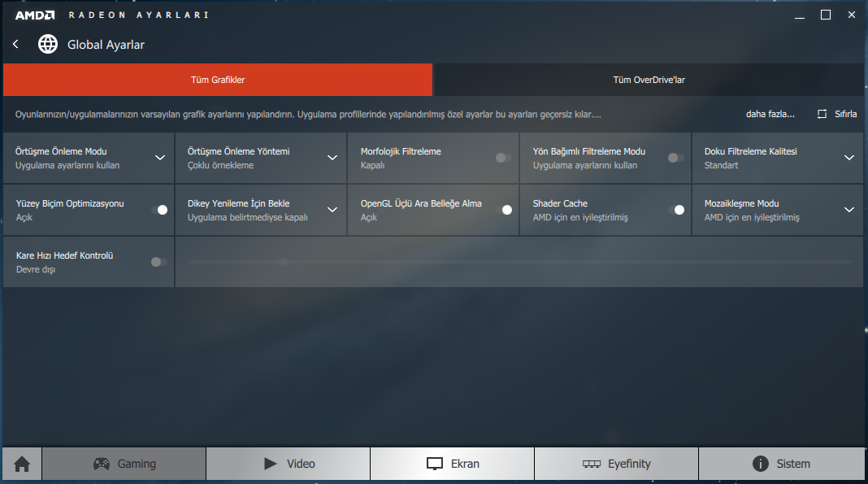This screenshot has height=484, width=868.
Task: Click the Sistem info icon
Action: coord(761,464)
